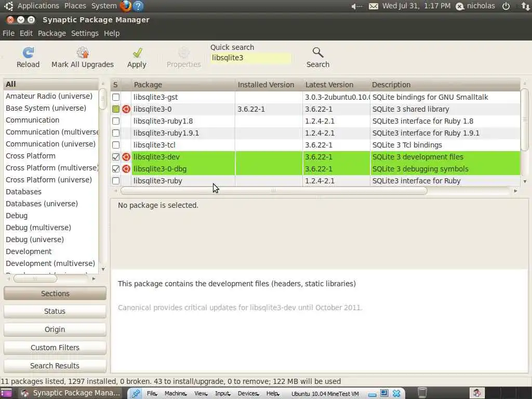Image resolution: width=532 pixels, height=399 pixels.
Task: Click the VM toolbar close X icon
Action: (x=396, y=394)
